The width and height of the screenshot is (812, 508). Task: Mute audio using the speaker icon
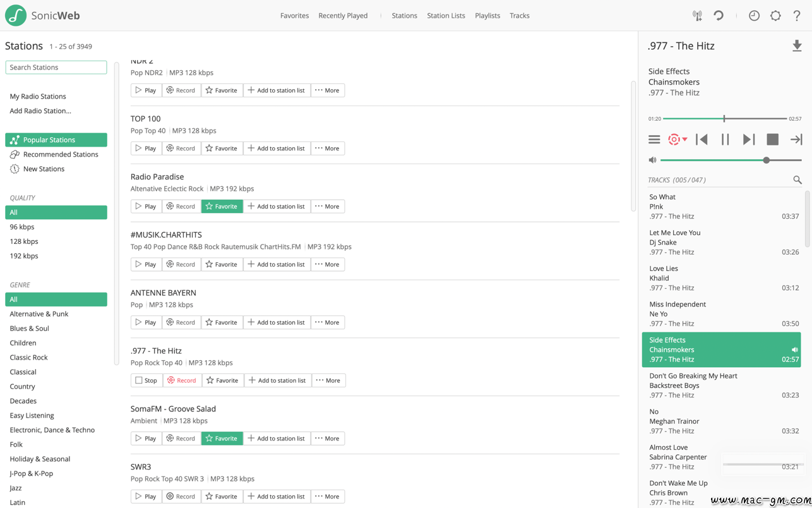652,160
